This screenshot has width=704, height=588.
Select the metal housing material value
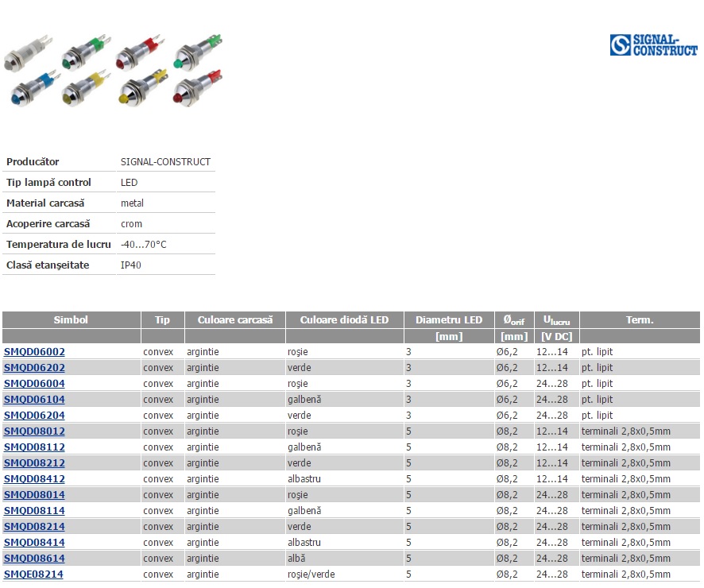point(133,203)
